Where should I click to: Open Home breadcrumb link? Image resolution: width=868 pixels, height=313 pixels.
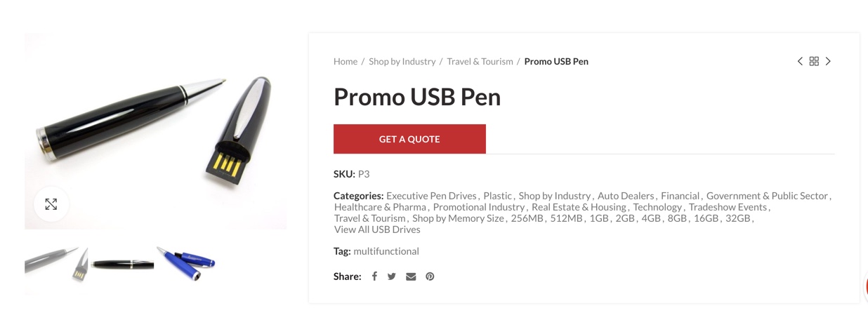pyautogui.click(x=346, y=62)
